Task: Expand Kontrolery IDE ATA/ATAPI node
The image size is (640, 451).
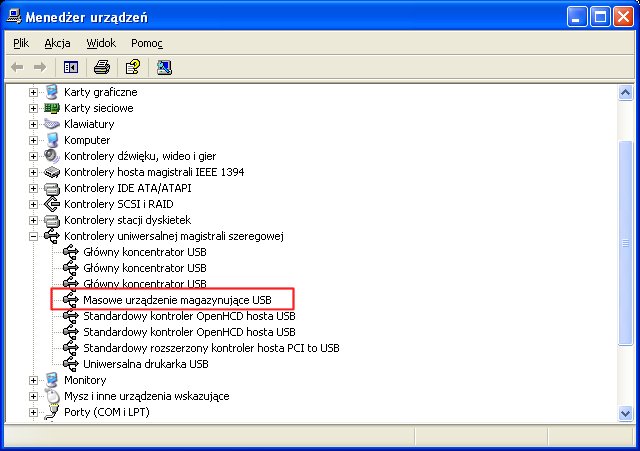Action: point(33,188)
